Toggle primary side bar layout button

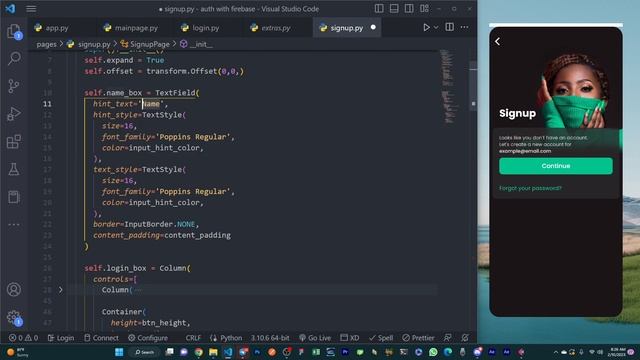coord(379,9)
